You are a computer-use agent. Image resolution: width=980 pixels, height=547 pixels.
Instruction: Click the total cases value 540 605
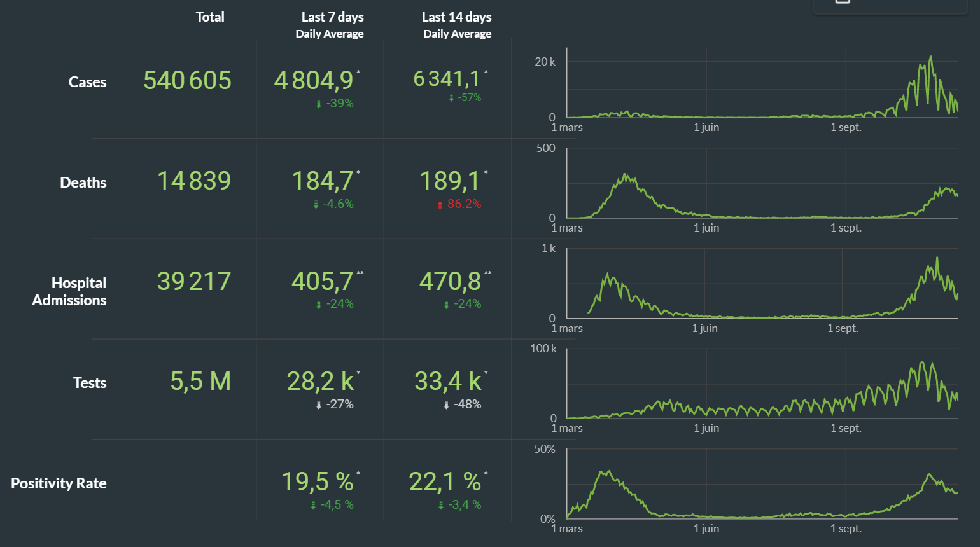click(x=187, y=80)
